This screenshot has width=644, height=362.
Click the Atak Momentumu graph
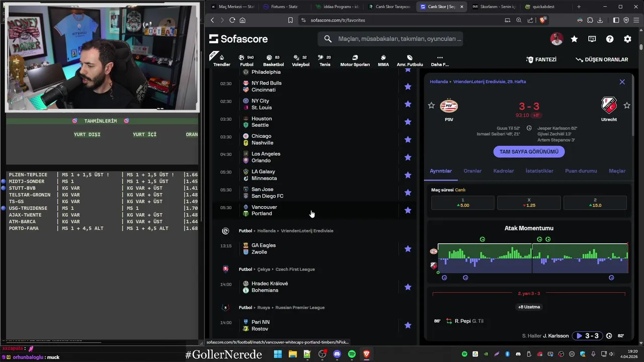tap(533, 258)
